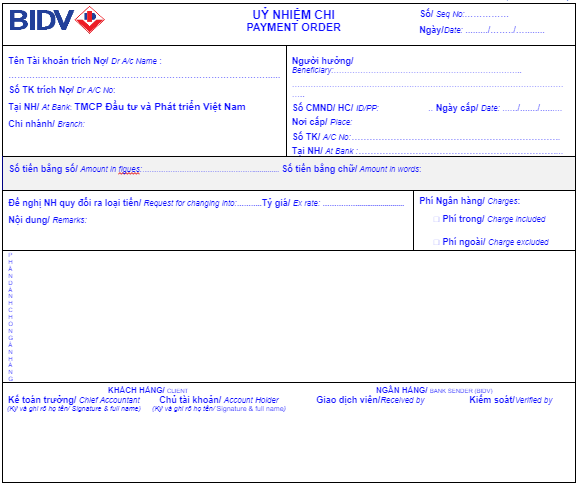Tick the Phí ngoài charge excluded checkbox
This screenshot has width=580, height=486.
click(x=436, y=242)
